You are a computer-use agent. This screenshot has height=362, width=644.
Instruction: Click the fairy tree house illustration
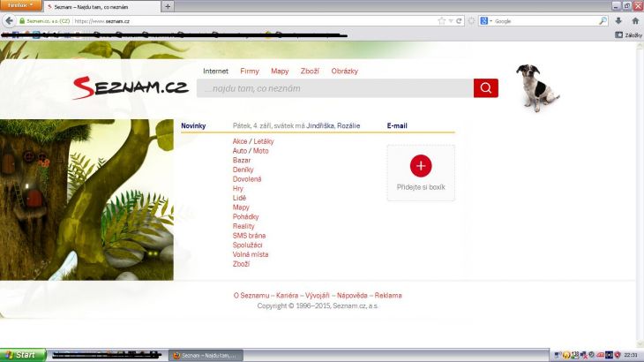click(x=86, y=200)
